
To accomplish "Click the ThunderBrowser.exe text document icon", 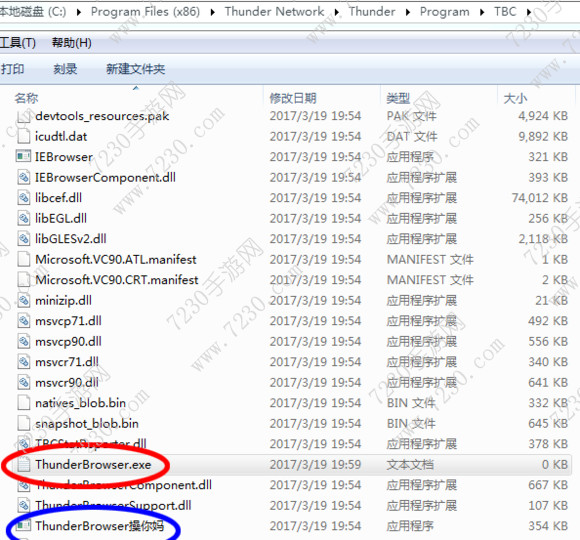I will [x=24, y=465].
